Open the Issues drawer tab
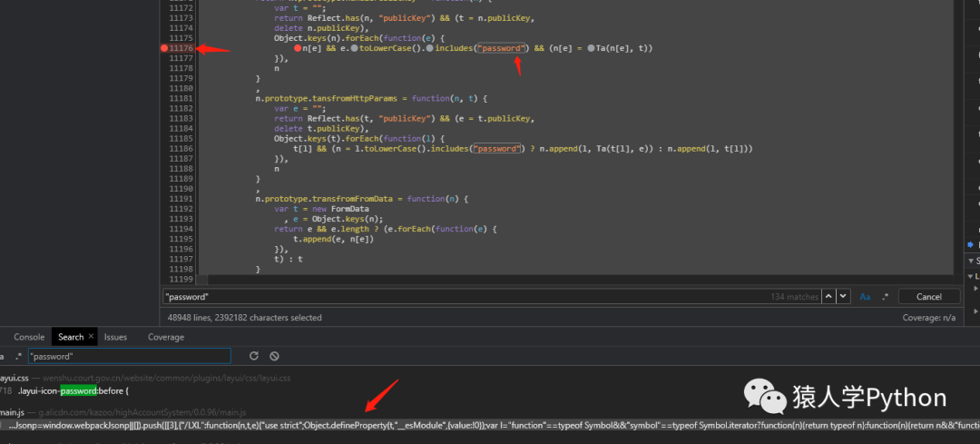 click(x=115, y=337)
